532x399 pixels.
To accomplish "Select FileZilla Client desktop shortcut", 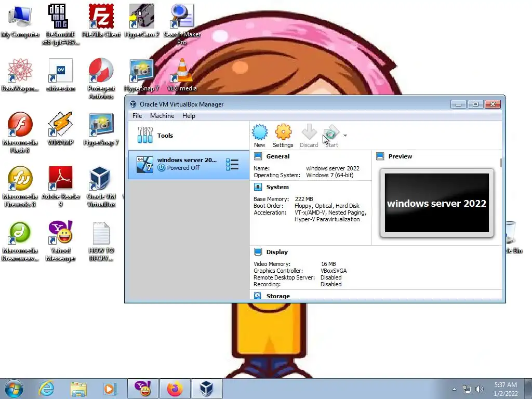I will [101, 21].
